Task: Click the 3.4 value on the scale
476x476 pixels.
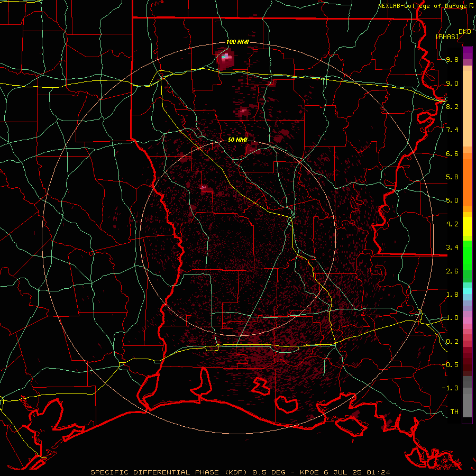Action: (x=452, y=248)
